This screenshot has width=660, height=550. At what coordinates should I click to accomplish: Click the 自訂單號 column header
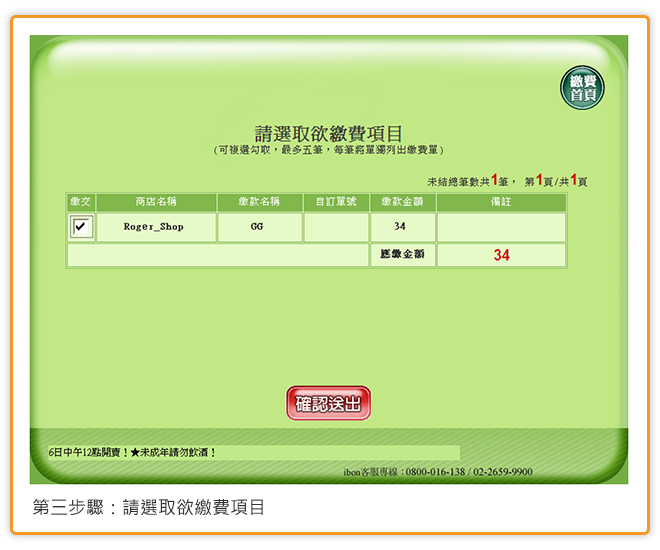click(336, 202)
